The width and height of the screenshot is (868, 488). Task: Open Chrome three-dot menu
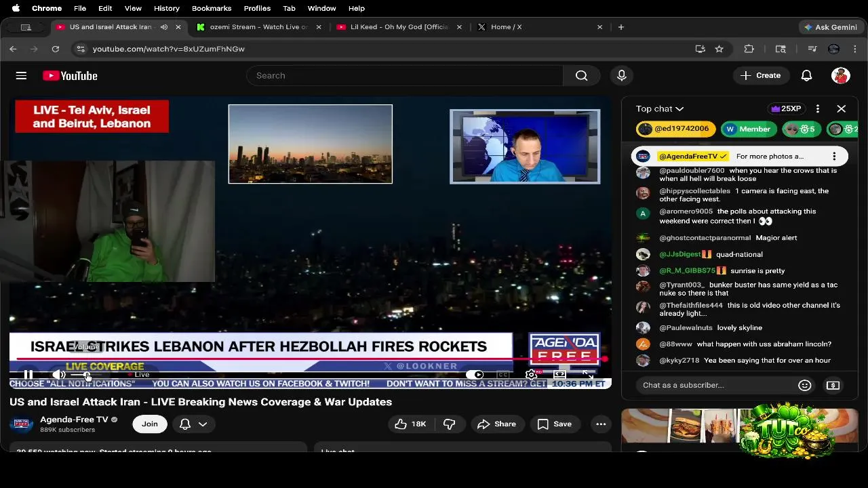pyautogui.click(x=855, y=49)
